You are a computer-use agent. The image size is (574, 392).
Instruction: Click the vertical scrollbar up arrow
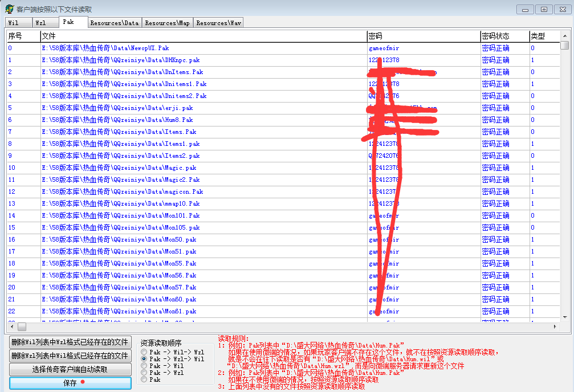(x=564, y=36)
